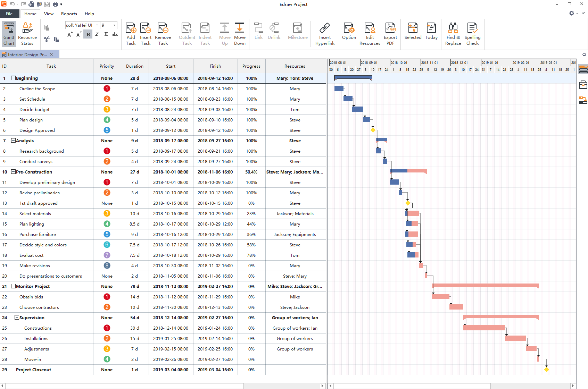Toggle Strikethrough formatting

click(115, 34)
